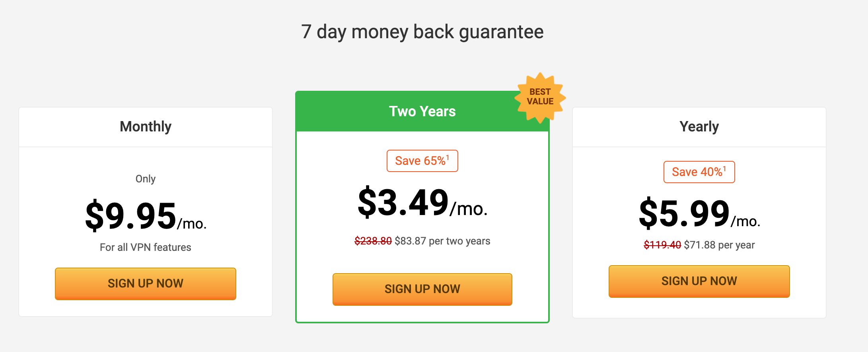Image resolution: width=868 pixels, height=352 pixels.
Task: Click the $71.88 per year text
Action: [x=719, y=245]
